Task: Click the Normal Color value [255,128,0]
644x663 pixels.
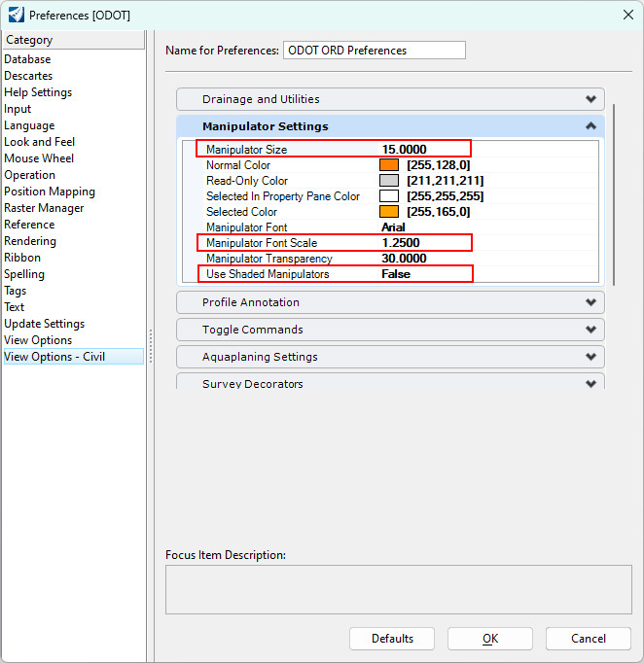Action: tap(439, 165)
